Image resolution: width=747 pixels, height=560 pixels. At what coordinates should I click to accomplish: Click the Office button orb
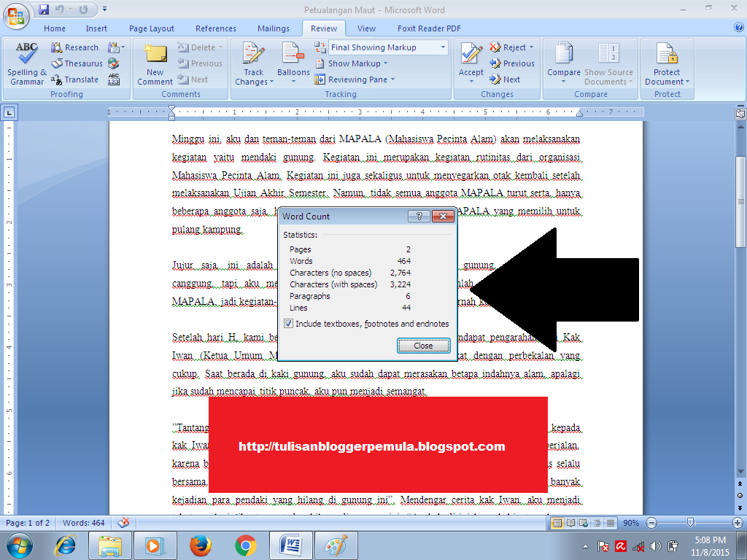(16, 16)
